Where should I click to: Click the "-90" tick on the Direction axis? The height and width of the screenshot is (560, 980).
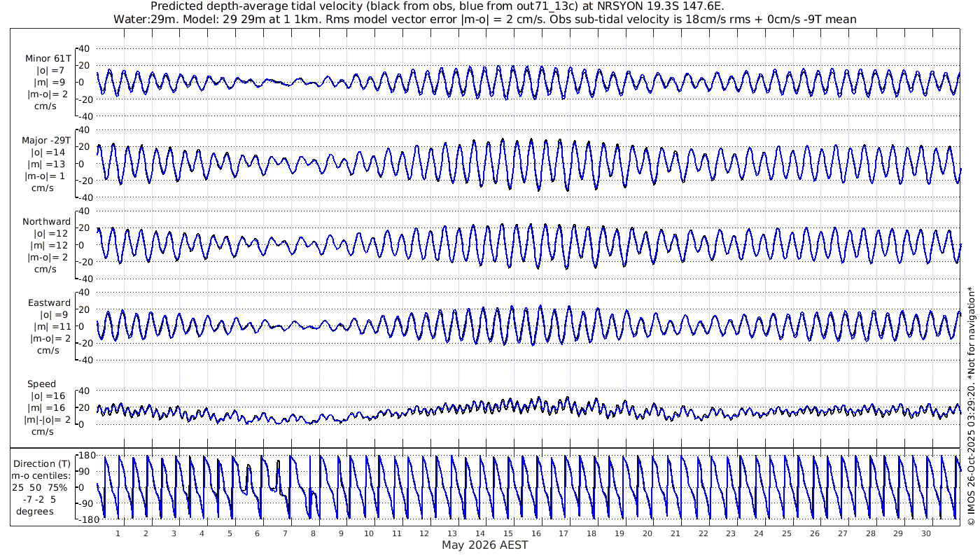pos(87,503)
